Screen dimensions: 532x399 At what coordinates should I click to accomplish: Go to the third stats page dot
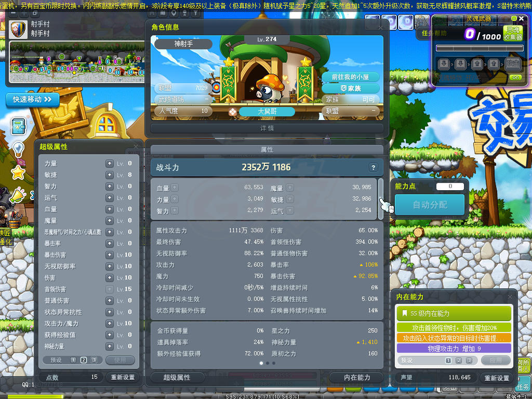tap(274, 363)
